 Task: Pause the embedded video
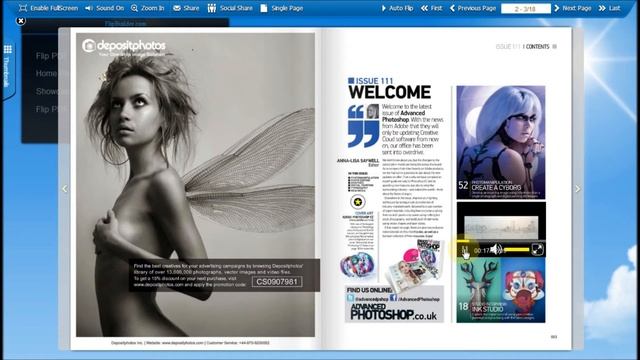(x=465, y=249)
